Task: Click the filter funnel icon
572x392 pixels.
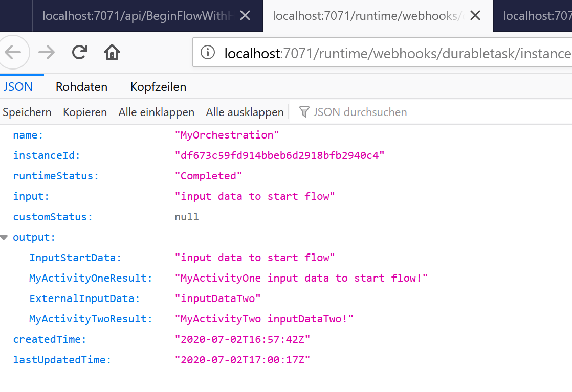Action: tap(304, 112)
